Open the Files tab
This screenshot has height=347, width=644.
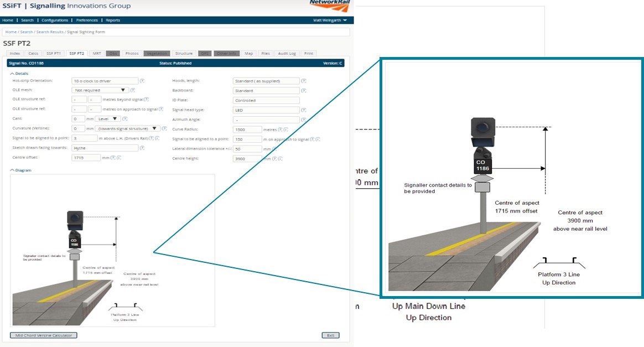click(x=266, y=53)
